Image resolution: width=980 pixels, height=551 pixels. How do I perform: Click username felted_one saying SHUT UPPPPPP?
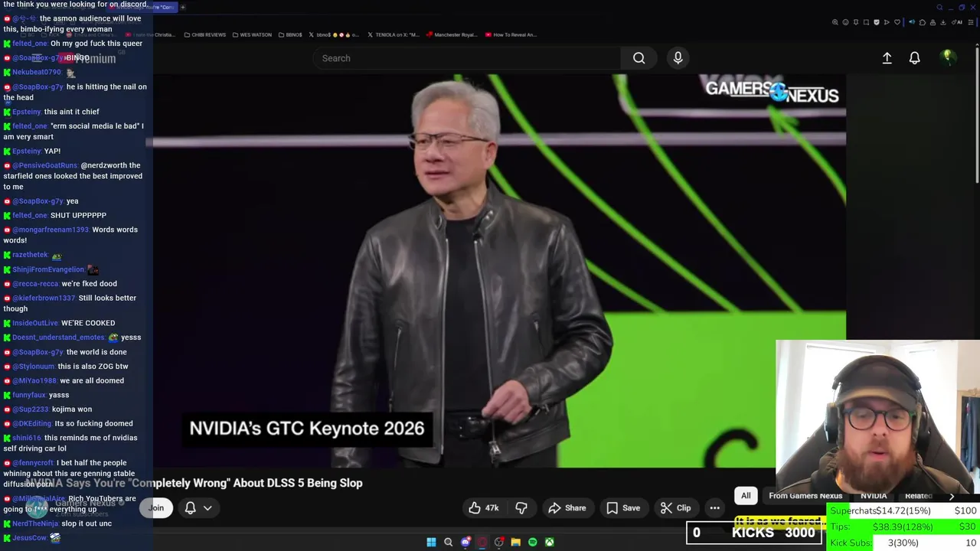coord(30,216)
